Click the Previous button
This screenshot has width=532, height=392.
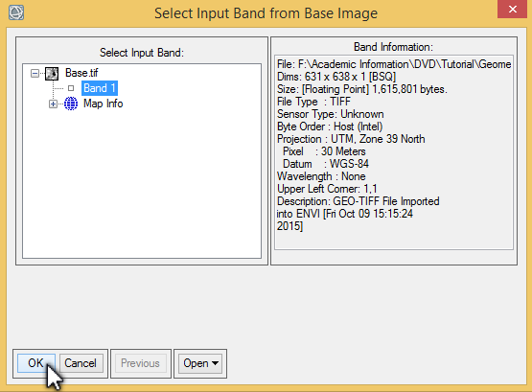(x=140, y=363)
